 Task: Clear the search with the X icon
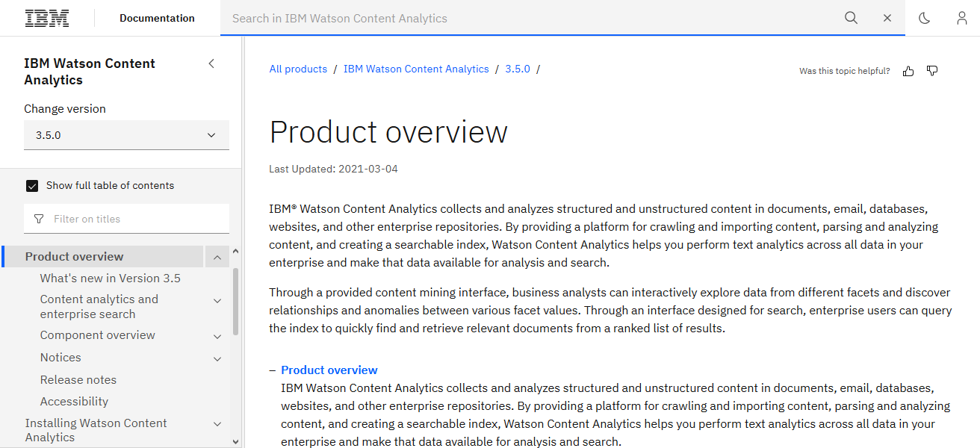point(887,17)
